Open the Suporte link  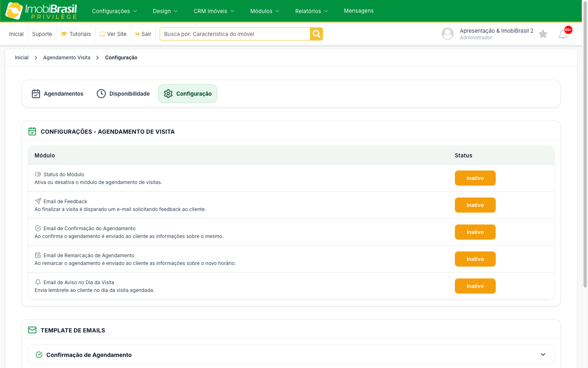pos(42,34)
